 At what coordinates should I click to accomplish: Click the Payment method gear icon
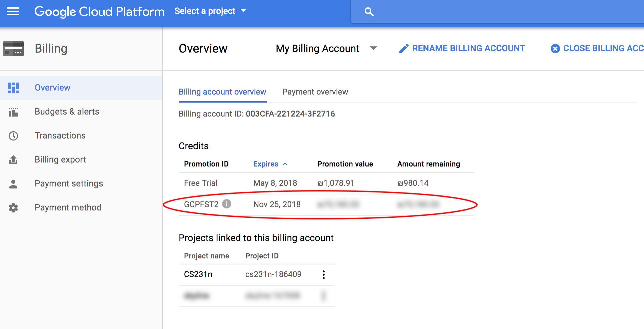(13, 208)
